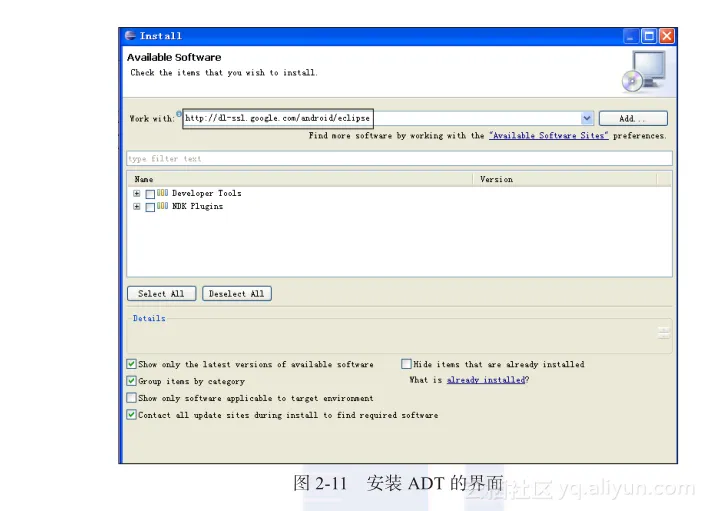This screenshot has width=706, height=511.
Task: Click the Details scroll control on the right
Action: [x=663, y=333]
